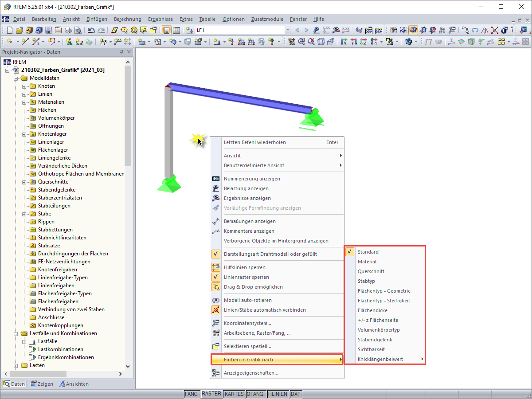Toggle Ergebnisse anzeigen in context menu
The height and width of the screenshot is (399, 532).
(277, 198)
